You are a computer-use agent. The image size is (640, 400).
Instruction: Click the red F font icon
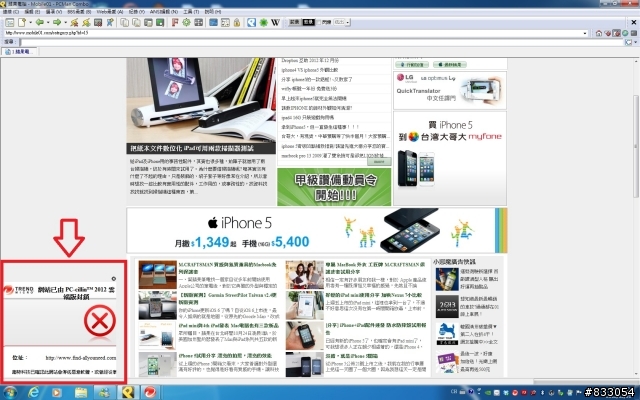tap(175, 22)
